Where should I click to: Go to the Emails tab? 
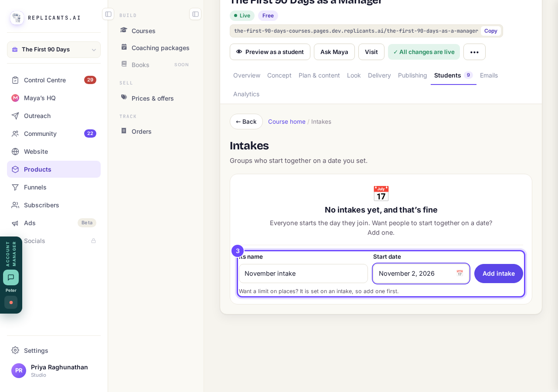(x=489, y=75)
